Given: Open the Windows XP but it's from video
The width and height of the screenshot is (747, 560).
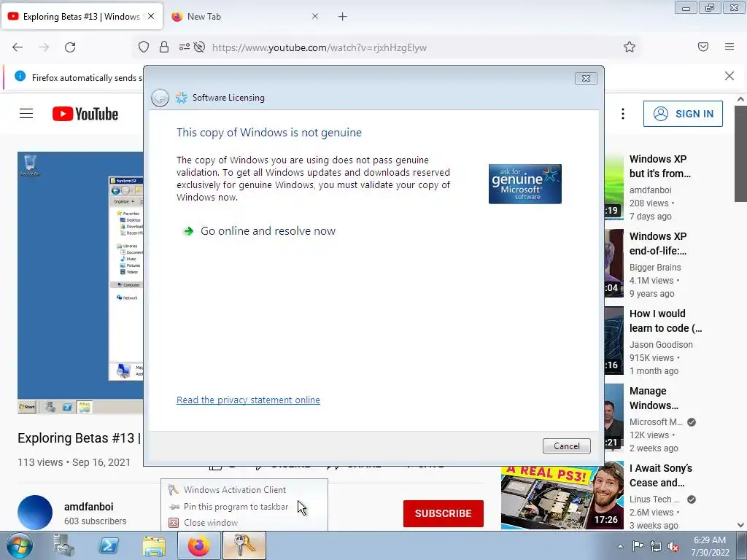Looking at the screenshot, I should pyautogui.click(x=659, y=166).
